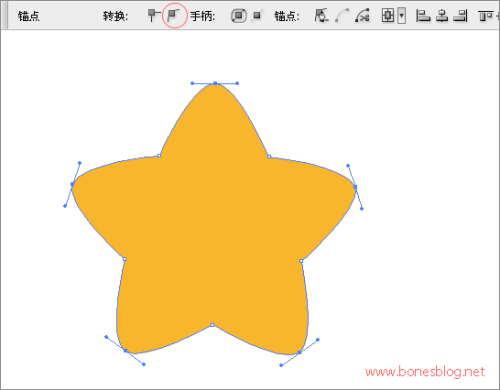The image size is (500, 390).
Task: Select the inner anchor at the lower-left notch
Action: [124, 259]
